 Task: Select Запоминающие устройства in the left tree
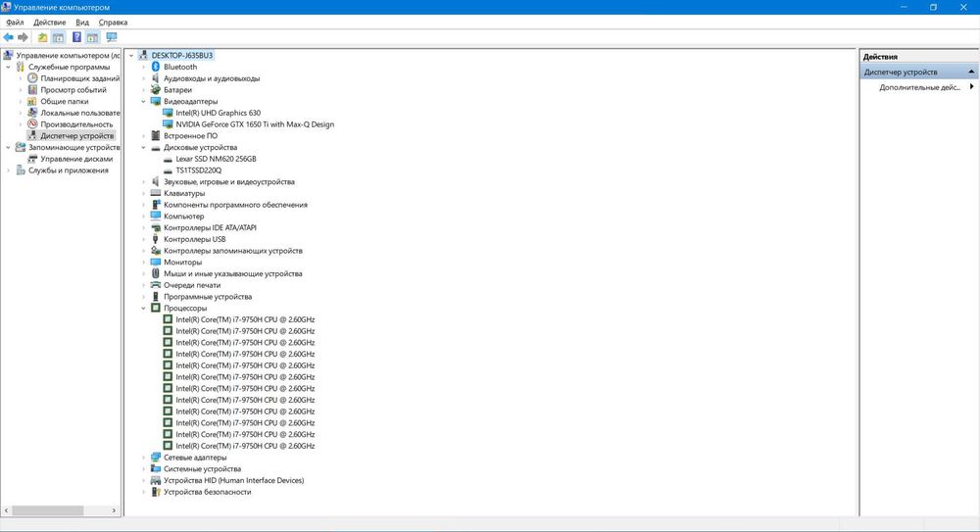(73, 148)
